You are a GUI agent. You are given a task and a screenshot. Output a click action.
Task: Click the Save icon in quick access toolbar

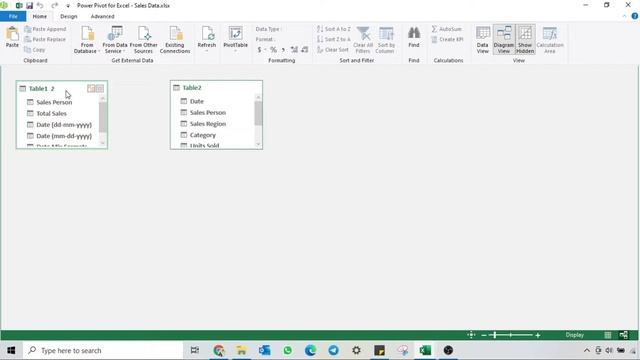click(29, 6)
